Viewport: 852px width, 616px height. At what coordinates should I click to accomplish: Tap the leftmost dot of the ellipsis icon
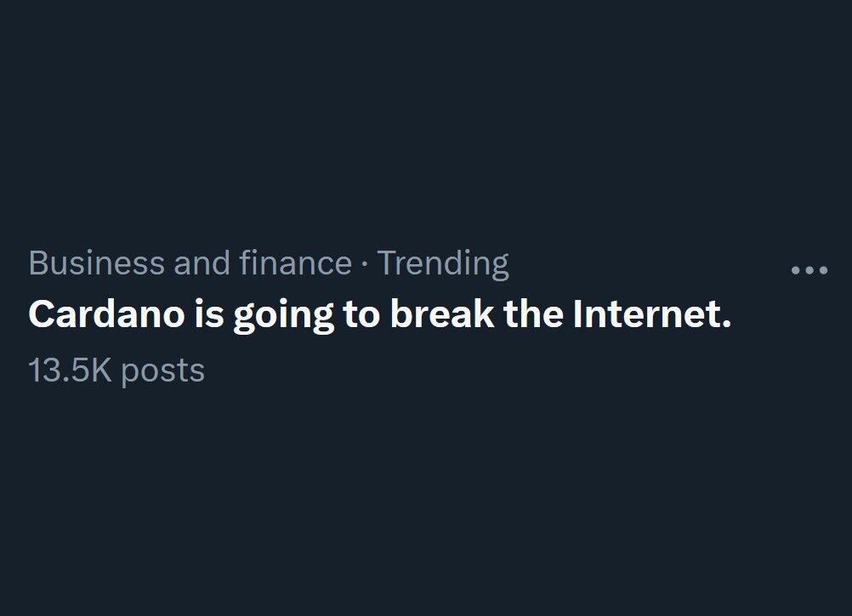pos(796,269)
